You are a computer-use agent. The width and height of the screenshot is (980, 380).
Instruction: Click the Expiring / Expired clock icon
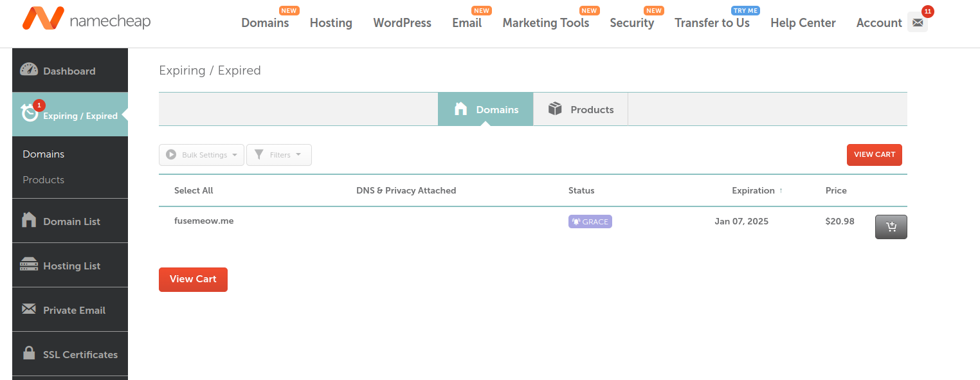[x=30, y=114]
